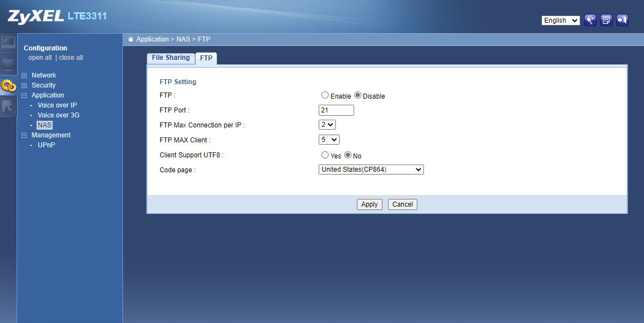
Task: Select the FTP Disable radio button
Action: pos(357,95)
